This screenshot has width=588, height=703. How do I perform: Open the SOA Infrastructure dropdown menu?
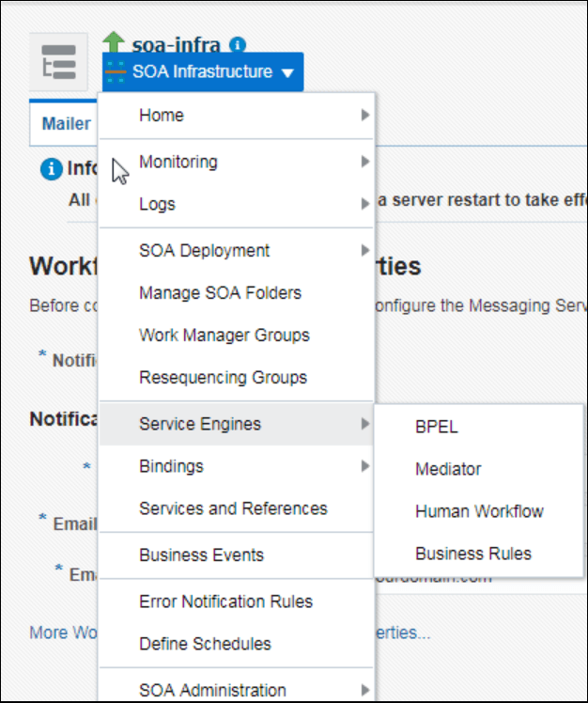pos(203,71)
